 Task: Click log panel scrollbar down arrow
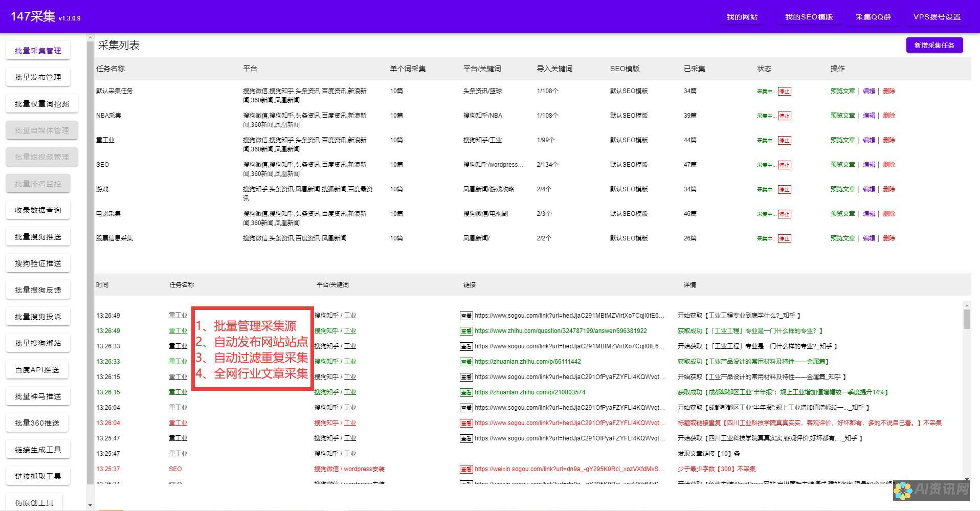coord(967,479)
